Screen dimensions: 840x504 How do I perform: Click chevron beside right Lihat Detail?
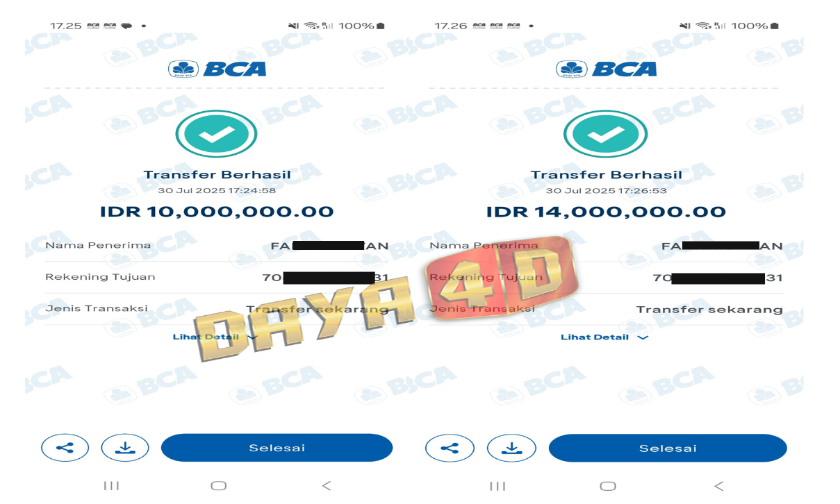(643, 337)
